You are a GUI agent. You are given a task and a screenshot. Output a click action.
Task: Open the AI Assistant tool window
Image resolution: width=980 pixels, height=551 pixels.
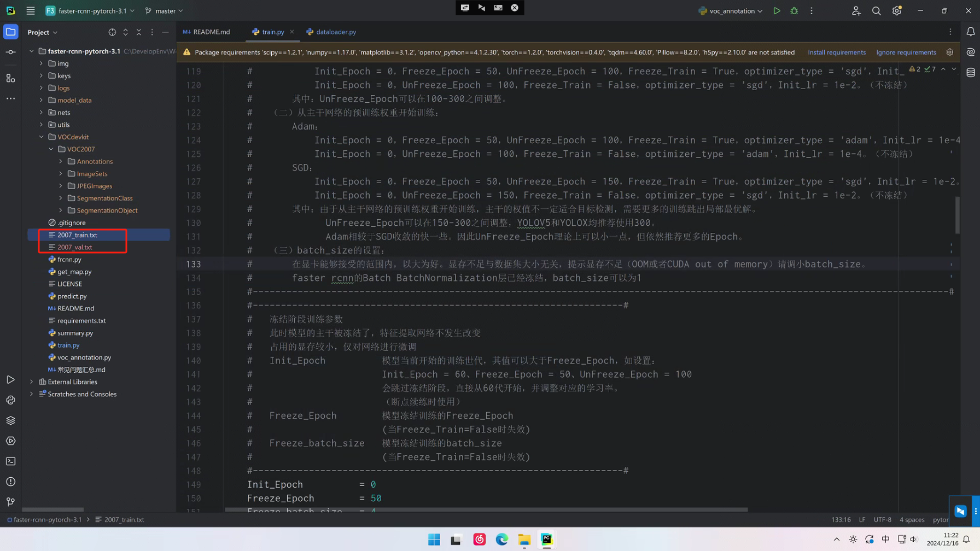971,52
